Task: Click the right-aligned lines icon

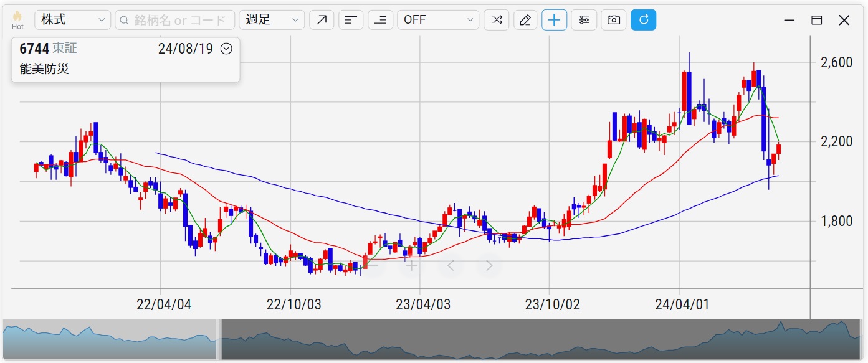Action: coord(380,20)
